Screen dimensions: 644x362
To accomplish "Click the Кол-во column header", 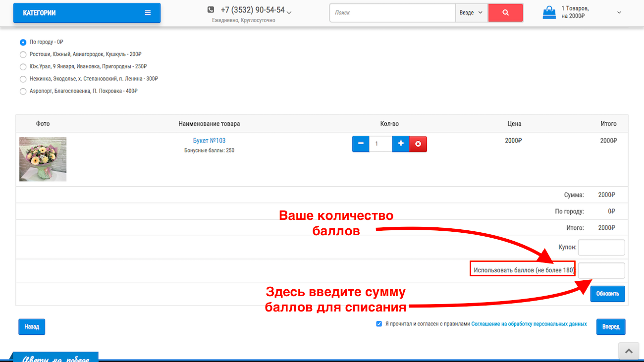I will [x=389, y=124].
